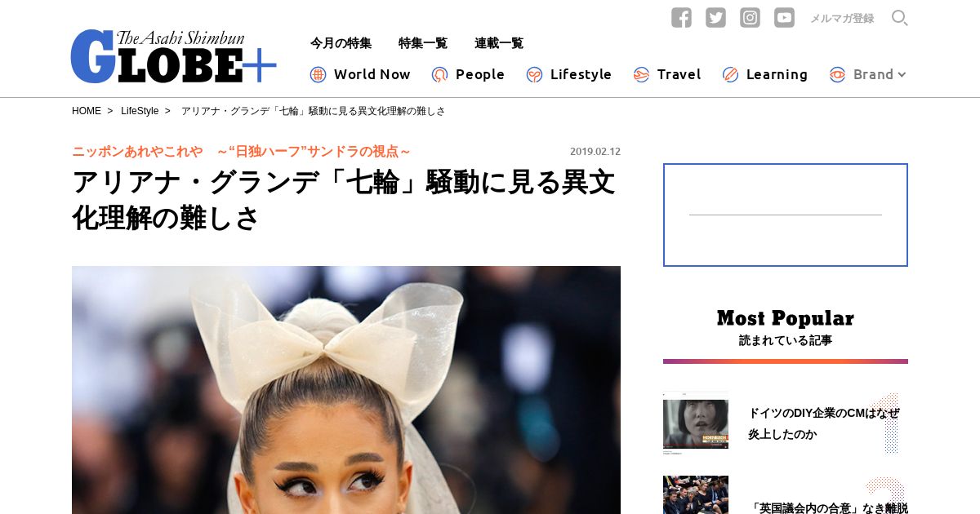Go to 連載一覧 page
Viewport: 980px width, 514px height.
pos(499,43)
